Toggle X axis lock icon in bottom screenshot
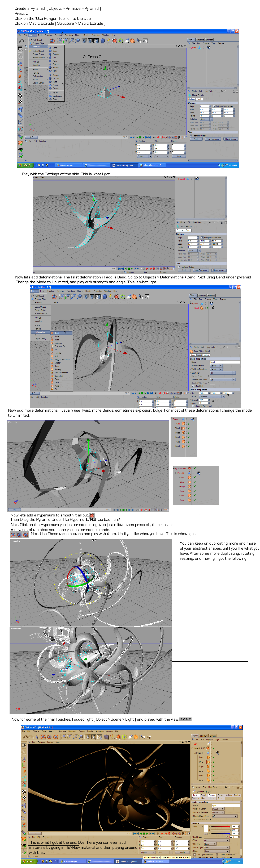The image size is (260, 868). pos(63,737)
